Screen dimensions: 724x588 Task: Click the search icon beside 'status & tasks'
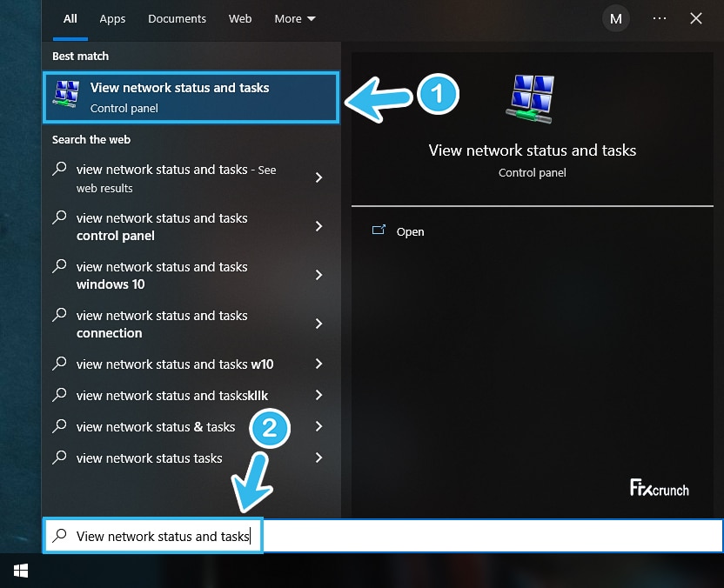59,426
